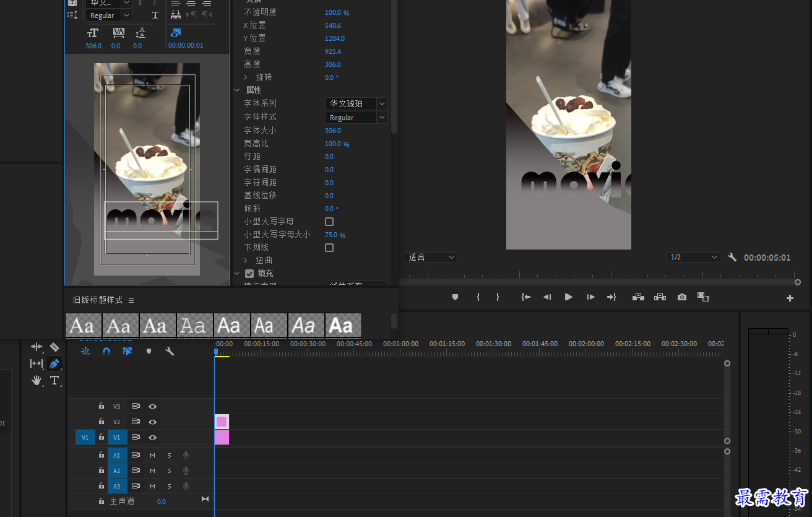
Task: Open font style Regular dropdown in properties
Action: point(356,117)
